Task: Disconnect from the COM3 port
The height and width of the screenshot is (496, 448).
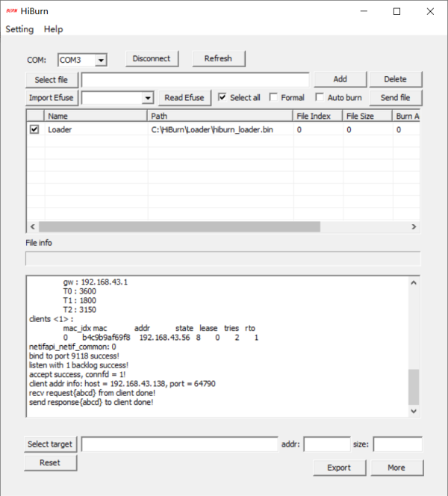Action: click(x=152, y=59)
